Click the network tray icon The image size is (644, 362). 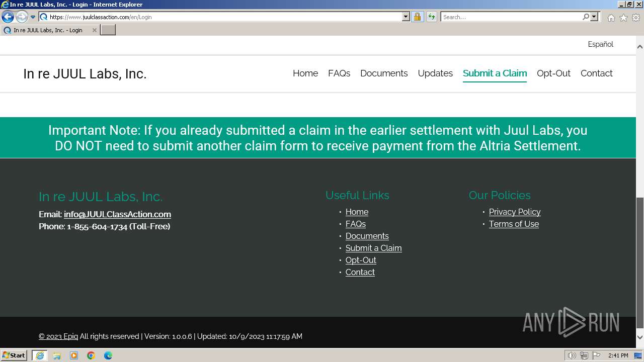584,355
